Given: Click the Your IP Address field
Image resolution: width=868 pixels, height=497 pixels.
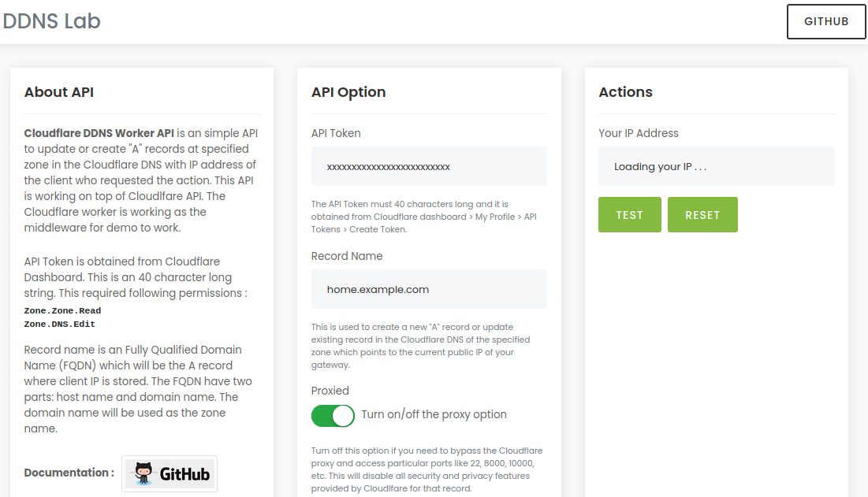Looking at the screenshot, I should click(x=717, y=166).
